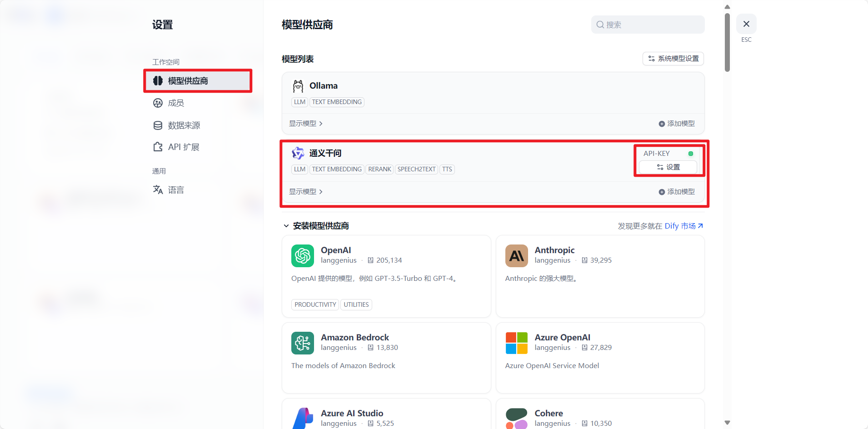868x429 pixels.
Task: Click the PRODUCTIVITY tag on OpenAI card
Action: tap(315, 304)
